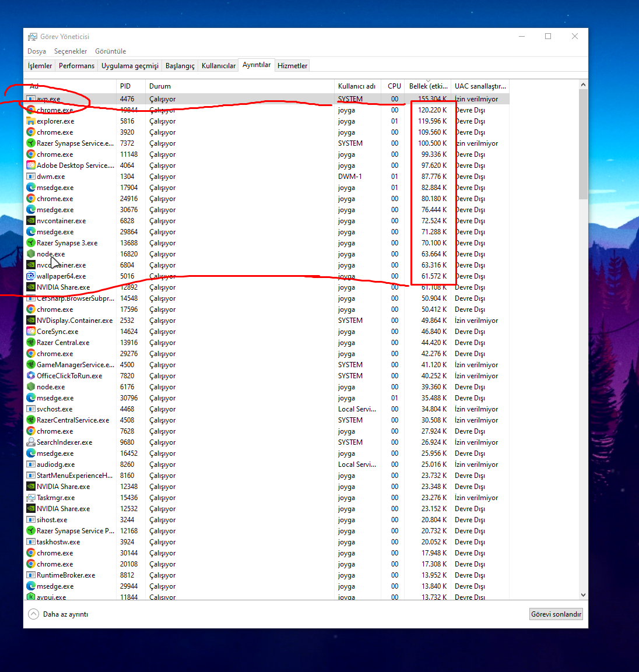Open the Görüntüle menu
This screenshot has height=672, width=639.
point(111,51)
